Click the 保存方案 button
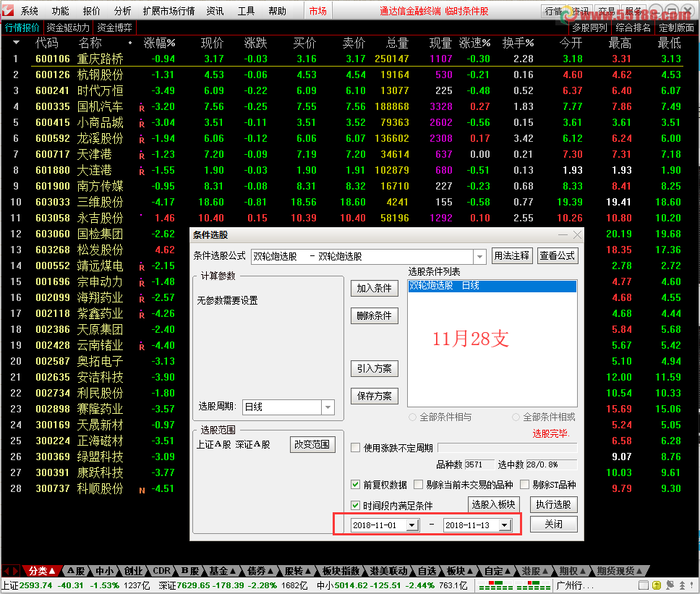 point(374,396)
